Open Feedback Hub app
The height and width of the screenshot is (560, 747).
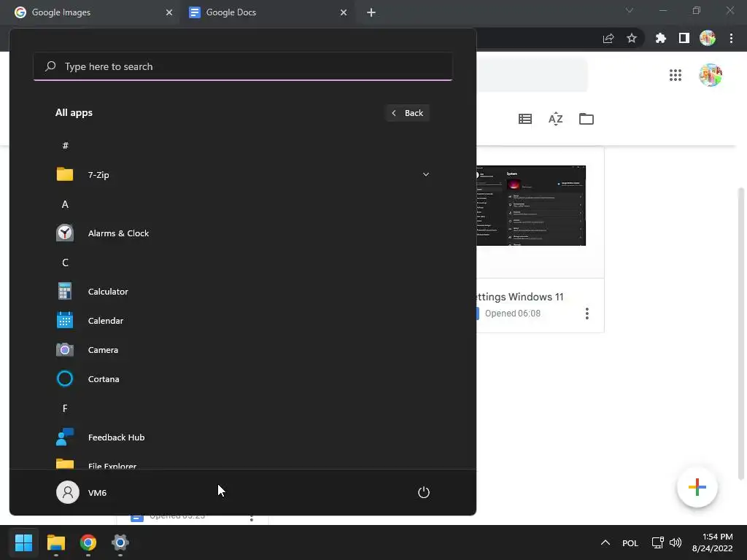[x=242, y=437]
